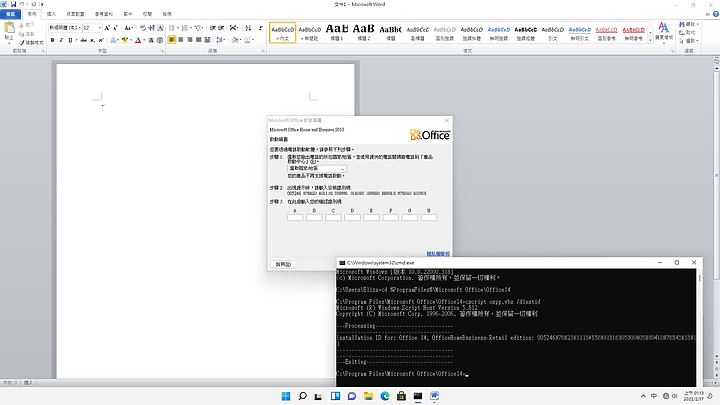The image size is (720, 405).
Task: Grow font size with the large A icon
Action: click(107, 28)
